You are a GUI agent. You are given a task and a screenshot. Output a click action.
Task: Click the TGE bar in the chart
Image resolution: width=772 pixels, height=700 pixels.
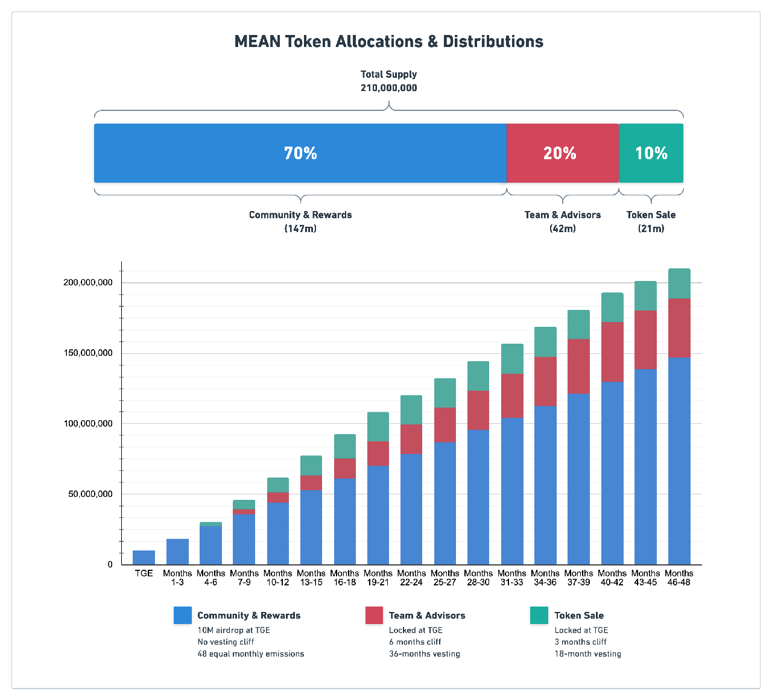144,558
